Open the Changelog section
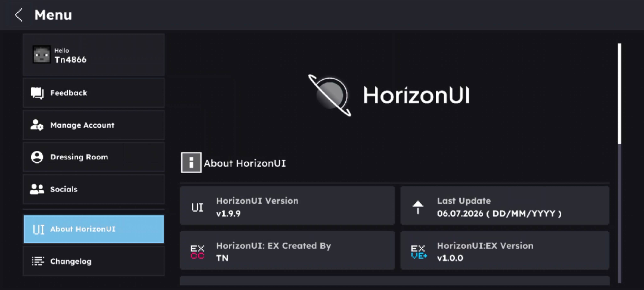Screen dimensions: 644x290 [94, 261]
